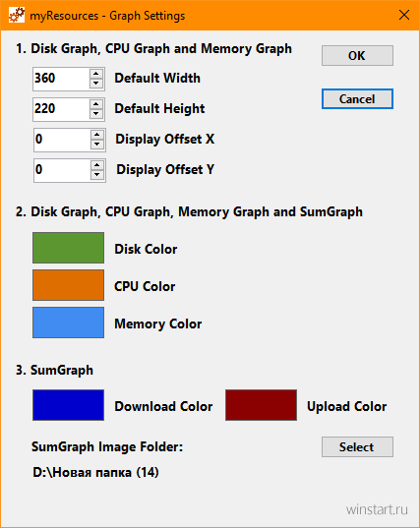Click the Cancel button
The width and height of the screenshot is (420, 528).
pyautogui.click(x=357, y=99)
